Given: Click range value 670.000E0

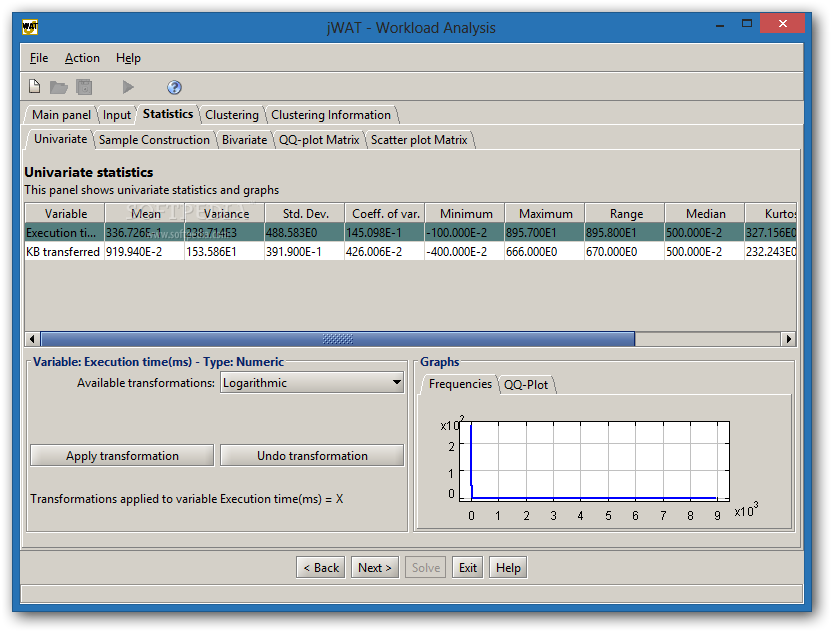Looking at the screenshot, I should pyautogui.click(x=611, y=252).
